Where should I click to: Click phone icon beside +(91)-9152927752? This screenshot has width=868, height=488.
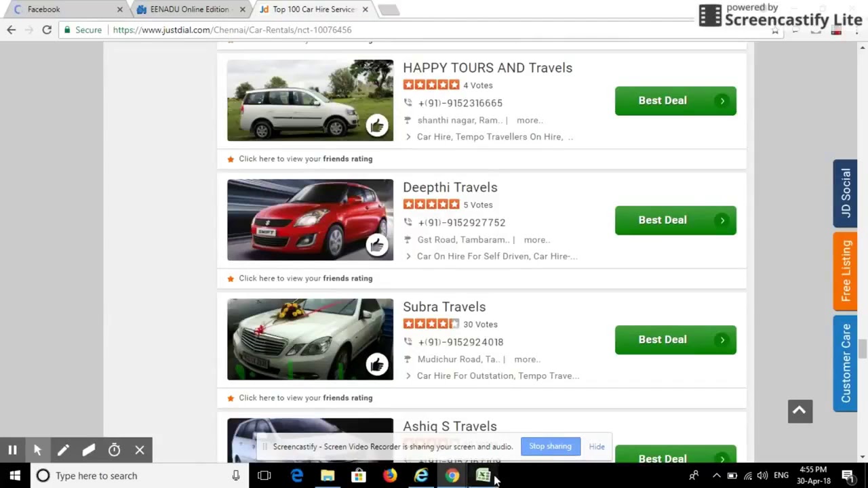[x=408, y=222]
